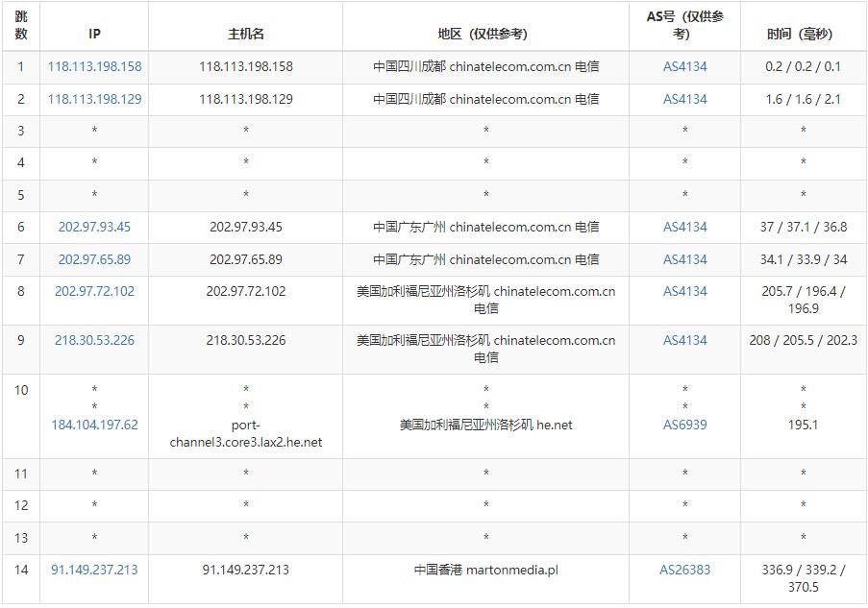Viewport: 868px width, 608px height.
Task: Open IP link 118.113.198.158
Action: [94, 67]
